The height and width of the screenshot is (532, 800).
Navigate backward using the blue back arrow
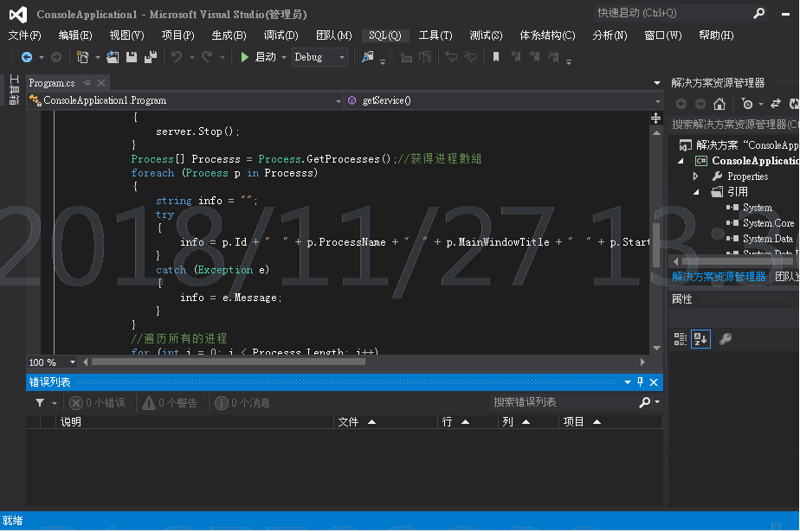[x=28, y=58]
